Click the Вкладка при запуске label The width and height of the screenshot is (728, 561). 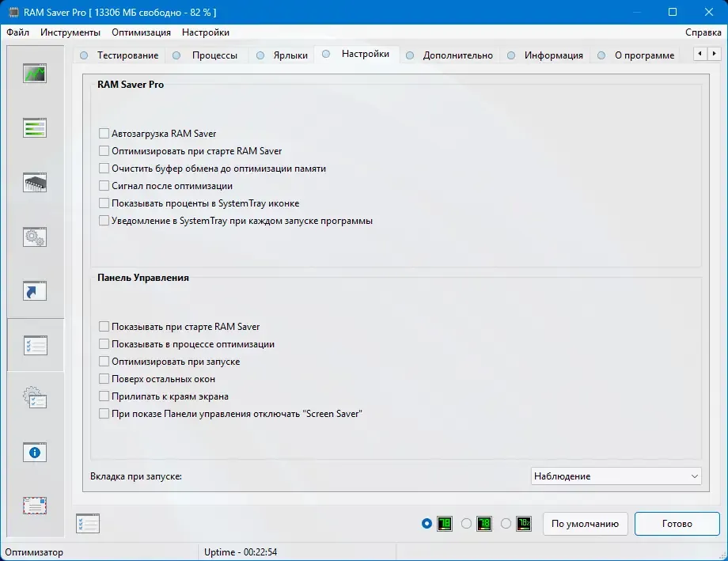(136, 476)
